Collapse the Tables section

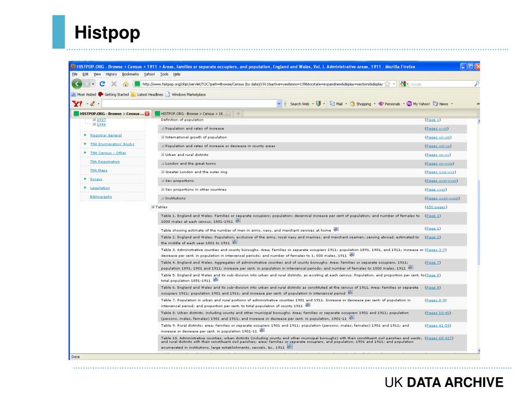(153, 207)
